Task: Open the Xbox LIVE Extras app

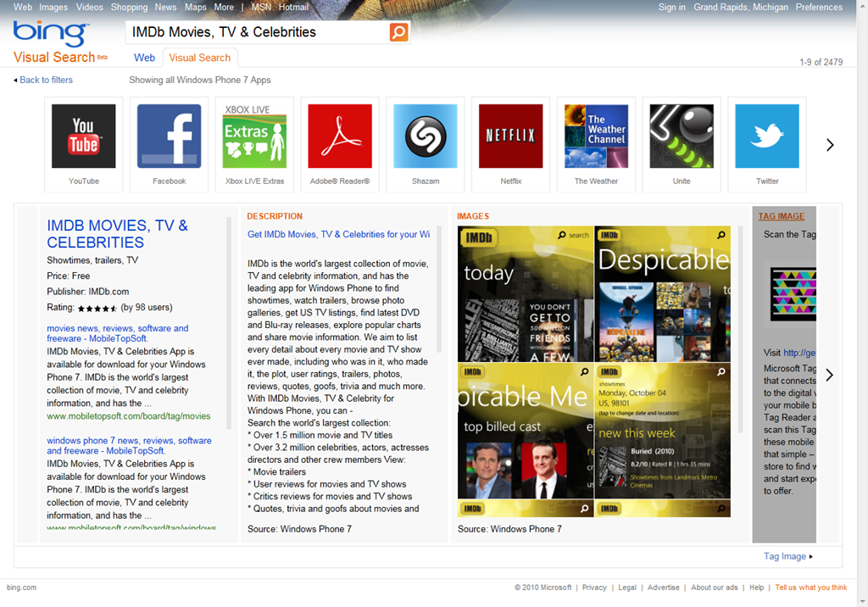Action: pos(254,136)
